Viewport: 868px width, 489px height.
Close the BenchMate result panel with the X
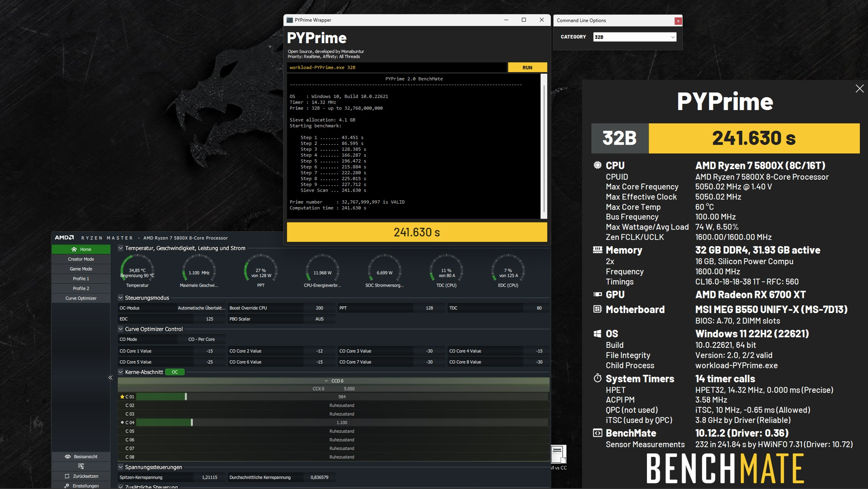[x=859, y=88]
